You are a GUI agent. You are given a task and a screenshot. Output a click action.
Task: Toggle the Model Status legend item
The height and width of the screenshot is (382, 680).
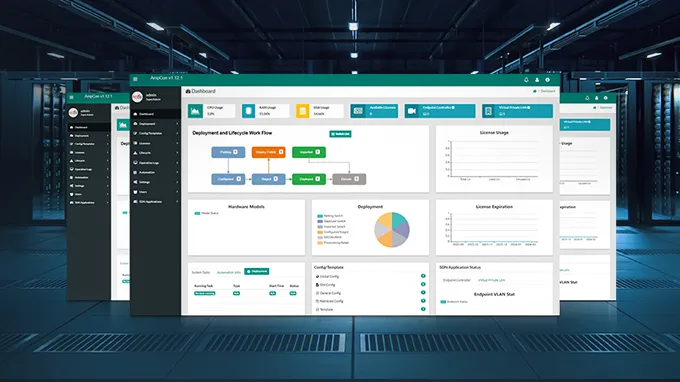click(206, 213)
